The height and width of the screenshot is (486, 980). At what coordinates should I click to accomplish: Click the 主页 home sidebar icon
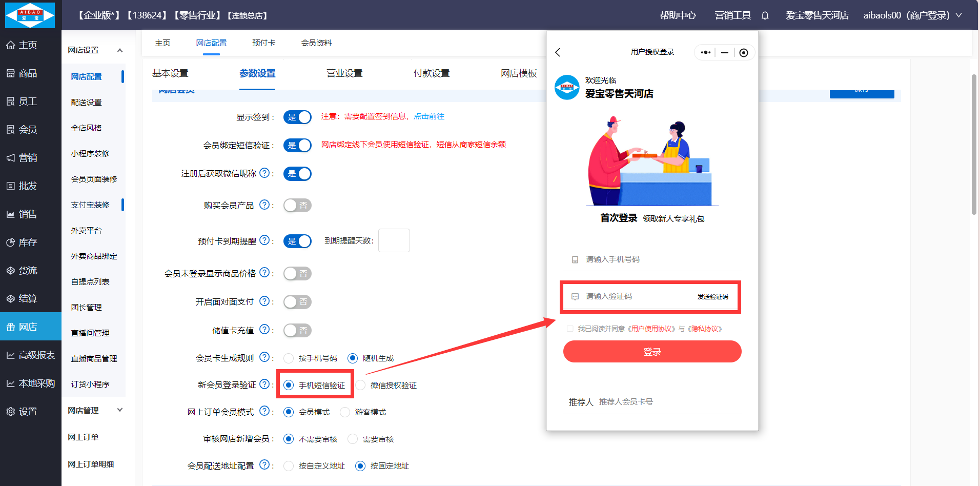(10, 45)
